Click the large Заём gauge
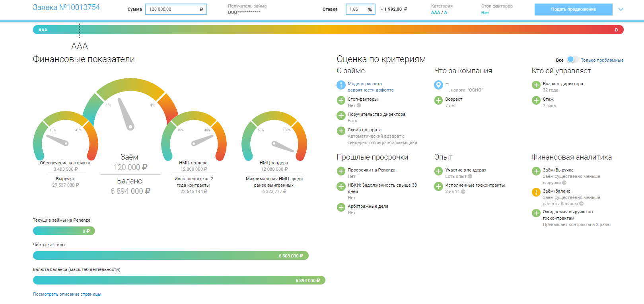The width and height of the screenshot is (644, 304). click(130, 104)
